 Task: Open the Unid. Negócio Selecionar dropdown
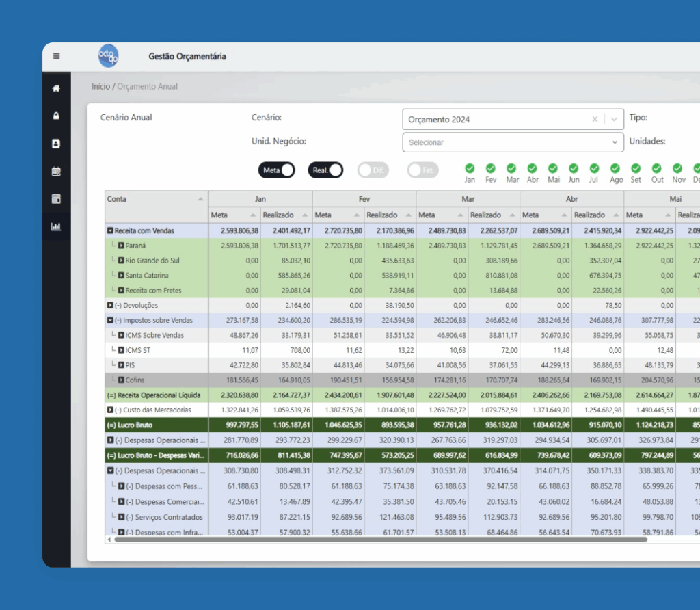(513, 142)
